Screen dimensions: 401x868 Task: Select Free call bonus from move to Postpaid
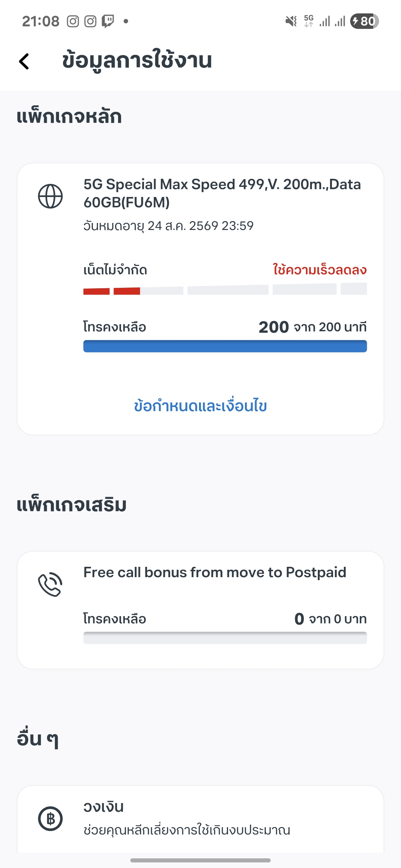click(x=215, y=572)
